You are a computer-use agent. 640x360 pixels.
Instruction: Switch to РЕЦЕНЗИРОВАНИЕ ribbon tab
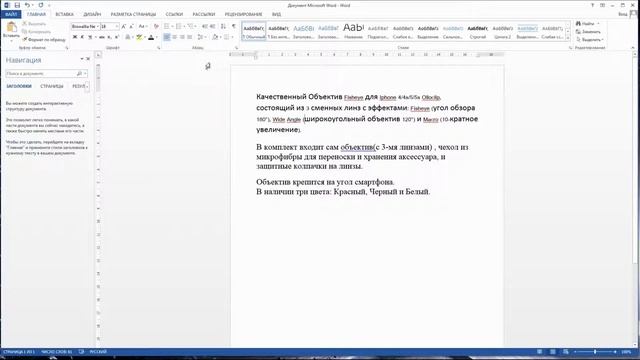(243, 14)
